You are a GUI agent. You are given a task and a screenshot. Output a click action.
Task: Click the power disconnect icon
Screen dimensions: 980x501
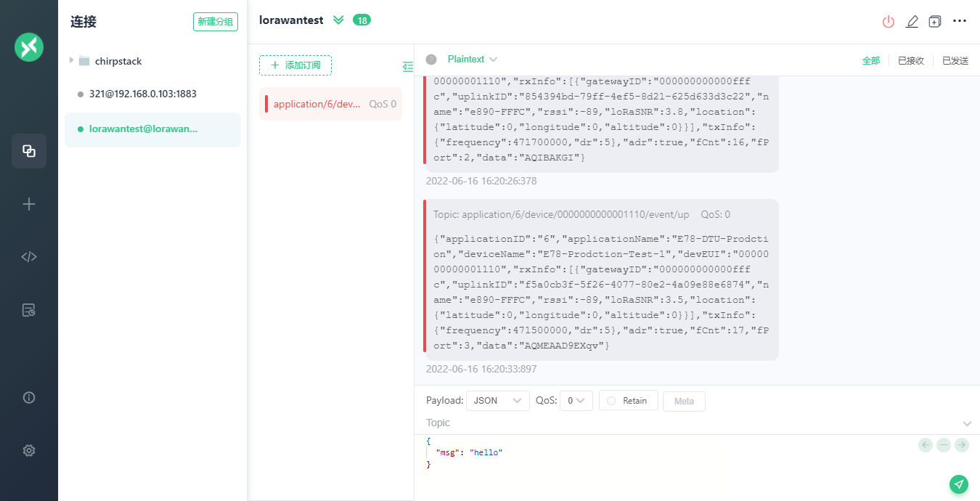pyautogui.click(x=888, y=21)
